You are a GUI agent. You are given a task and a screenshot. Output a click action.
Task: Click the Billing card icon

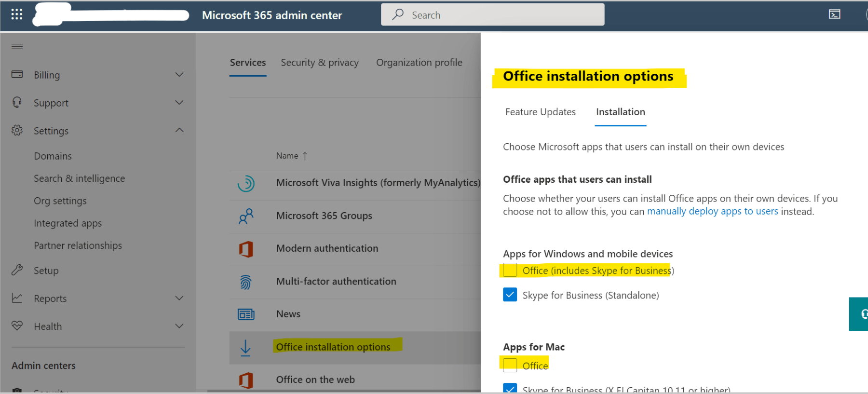click(17, 74)
